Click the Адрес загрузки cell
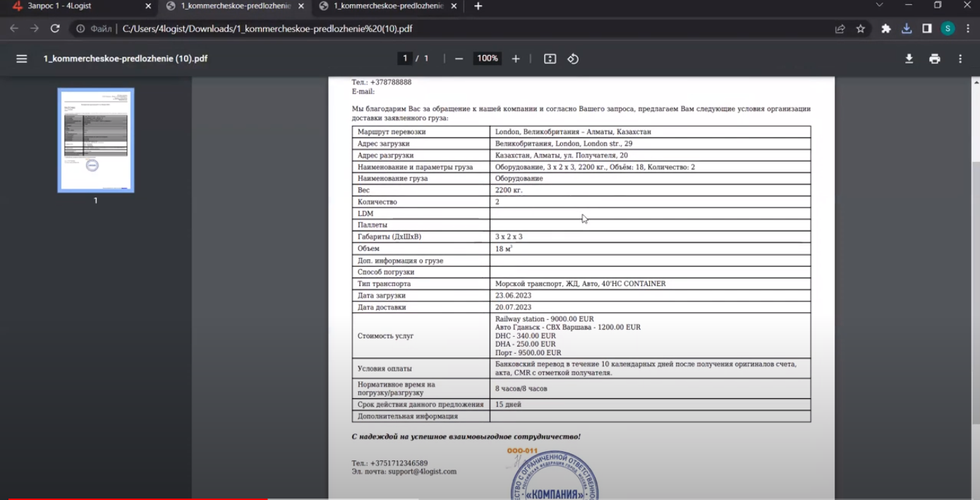 click(x=421, y=143)
